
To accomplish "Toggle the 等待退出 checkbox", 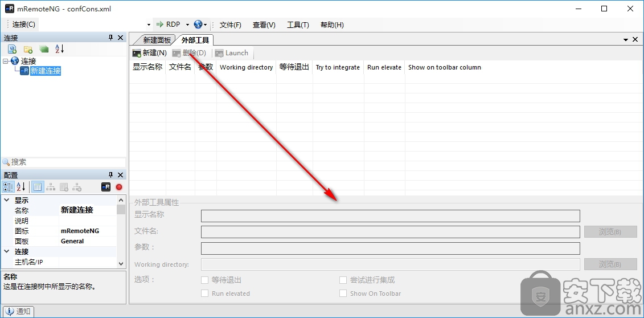I will coord(204,280).
